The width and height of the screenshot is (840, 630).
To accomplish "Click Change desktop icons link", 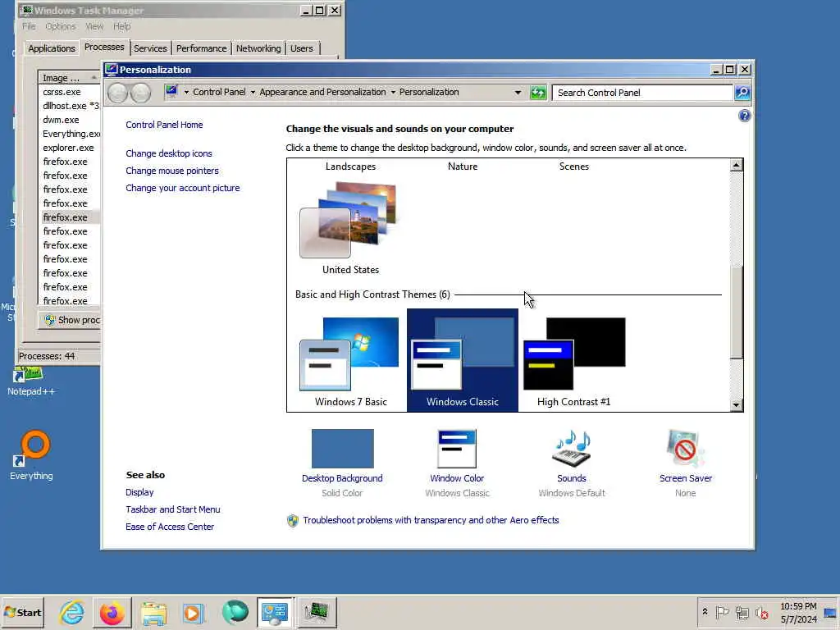I will 169,153.
